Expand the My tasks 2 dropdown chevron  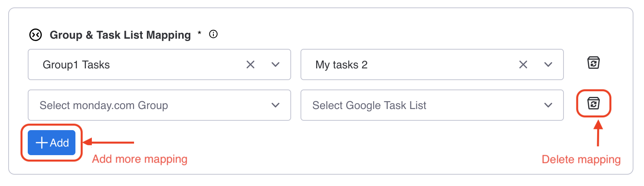[548, 64]
